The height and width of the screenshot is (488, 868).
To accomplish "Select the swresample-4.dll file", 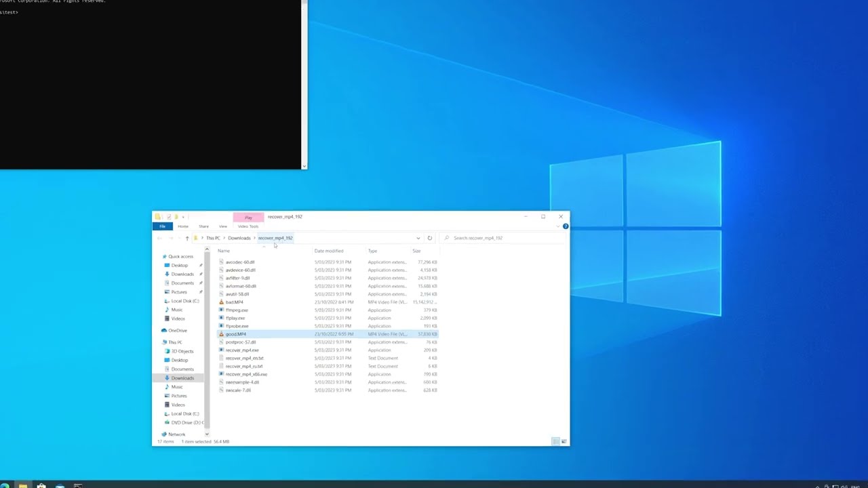I will tap(242, 382).
